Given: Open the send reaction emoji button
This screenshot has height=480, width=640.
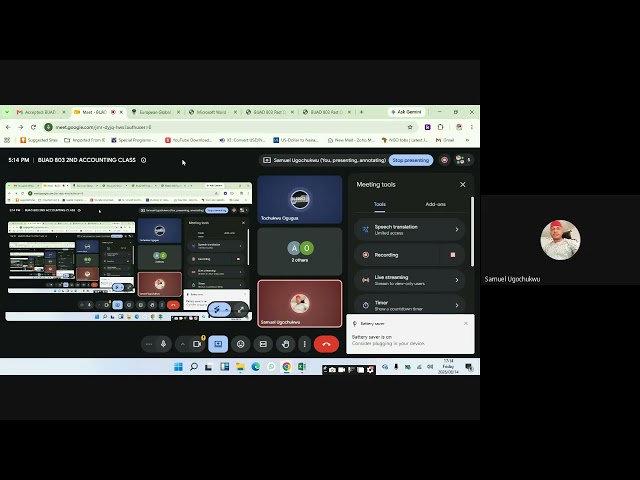Looking at the screenshot, I should click(241, 344).
